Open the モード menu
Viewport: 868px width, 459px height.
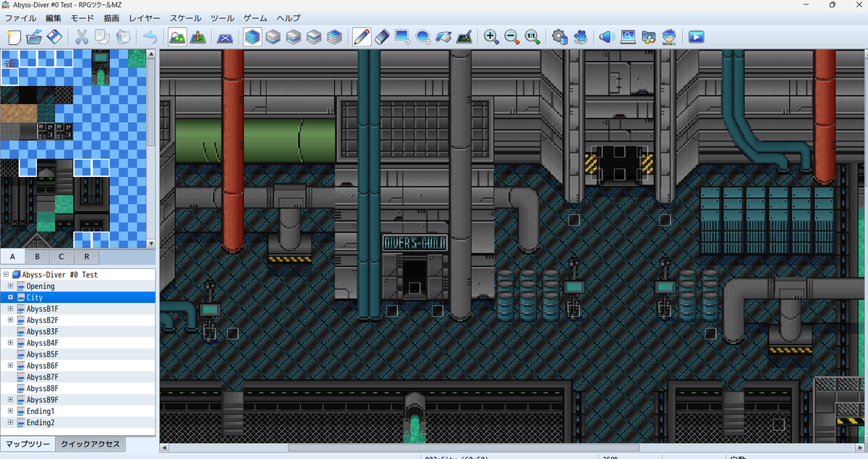(x=82, y=18)
